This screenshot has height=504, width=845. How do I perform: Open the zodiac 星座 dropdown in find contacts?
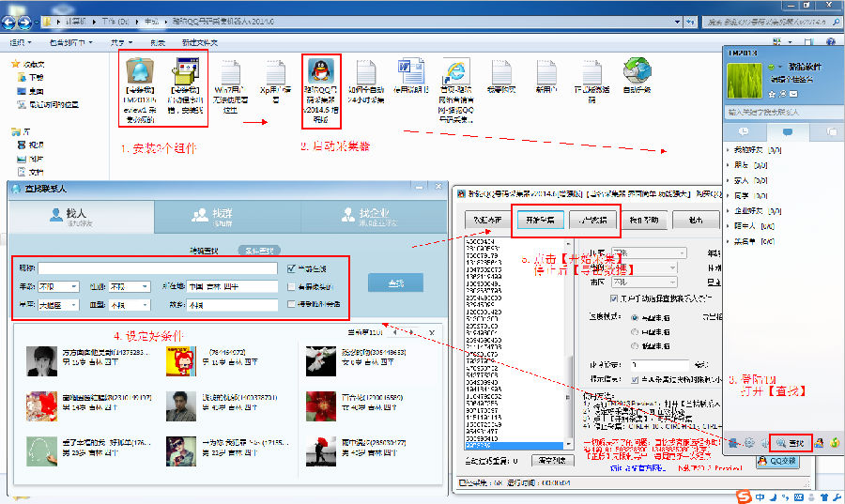(58, 305)
